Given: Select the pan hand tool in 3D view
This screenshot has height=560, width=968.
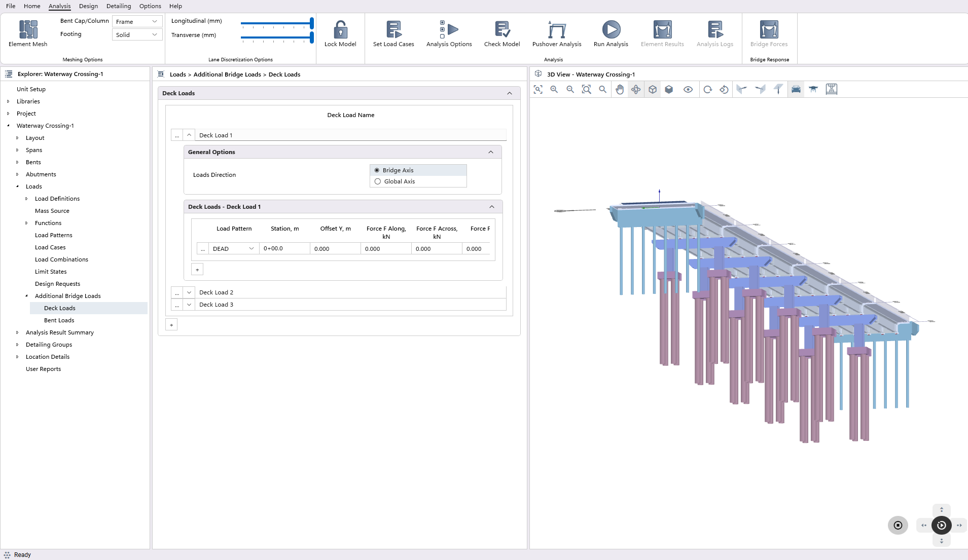Looking at the screenshot, I should point(620,90).
